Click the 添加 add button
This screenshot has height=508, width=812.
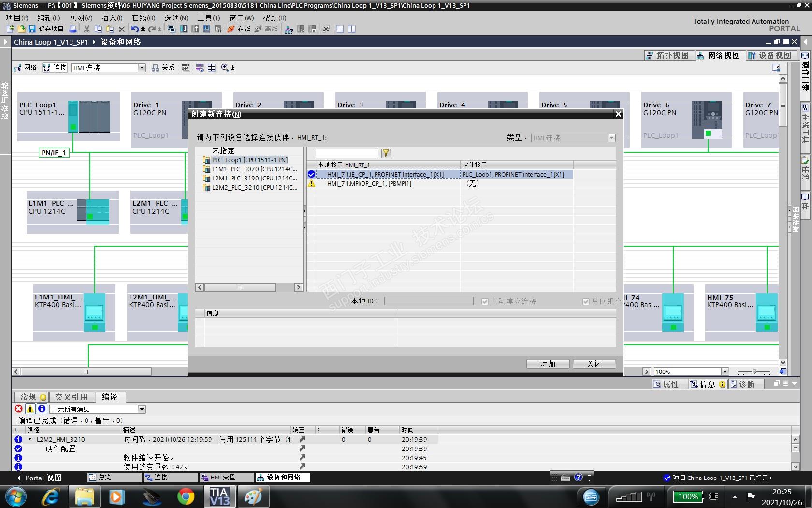tap(548, 364)
